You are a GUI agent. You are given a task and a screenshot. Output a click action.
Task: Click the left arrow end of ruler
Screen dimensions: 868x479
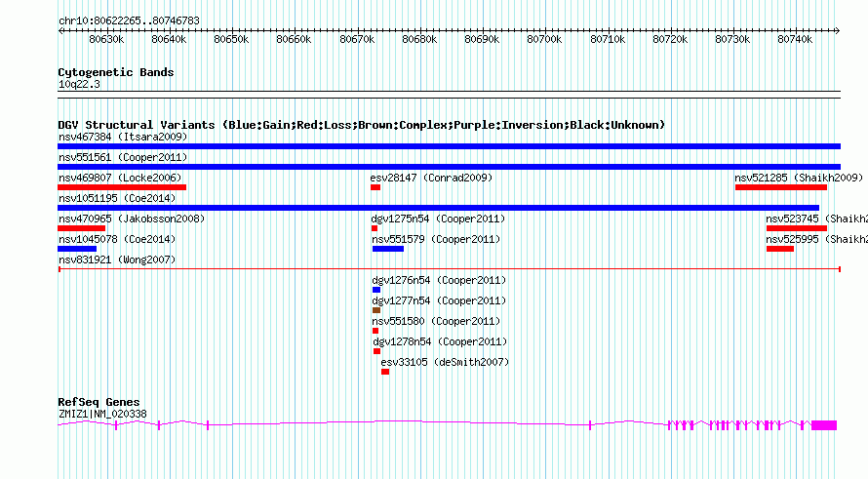[x=60, y=30]
